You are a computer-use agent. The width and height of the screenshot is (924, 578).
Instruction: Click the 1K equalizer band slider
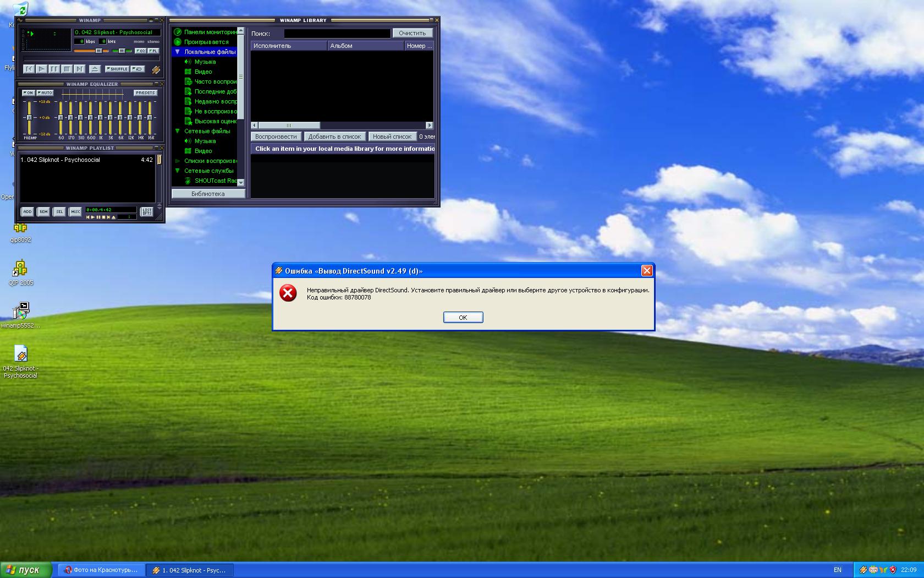[100, 118]
